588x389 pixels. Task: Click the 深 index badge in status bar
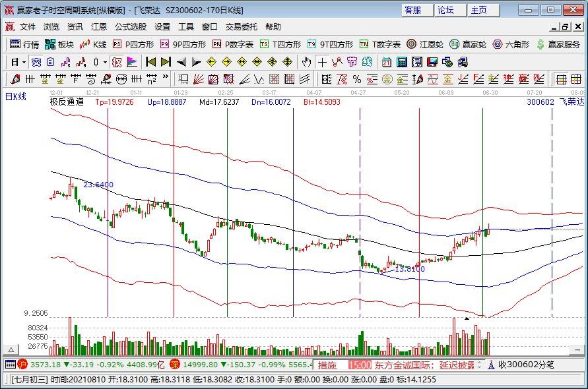175,364
